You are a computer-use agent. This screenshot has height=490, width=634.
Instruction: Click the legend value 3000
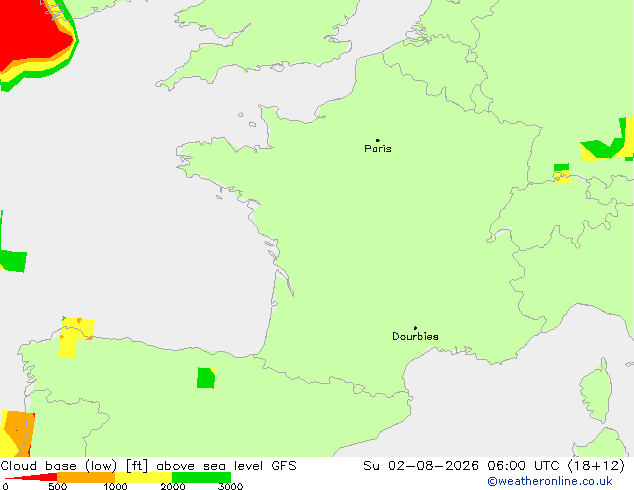pyautogui.click(x=230, y=486)
